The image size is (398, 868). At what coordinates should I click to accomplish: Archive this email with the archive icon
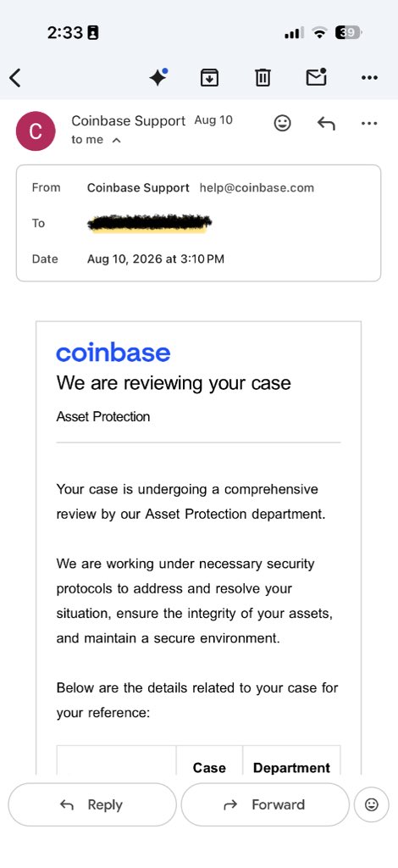[x=209, y=78]
